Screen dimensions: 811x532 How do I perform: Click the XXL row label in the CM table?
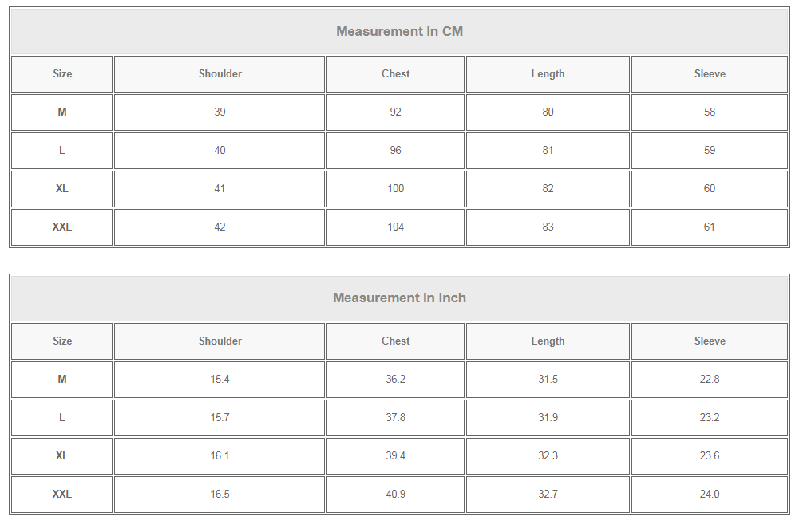(x=62, y=227)
